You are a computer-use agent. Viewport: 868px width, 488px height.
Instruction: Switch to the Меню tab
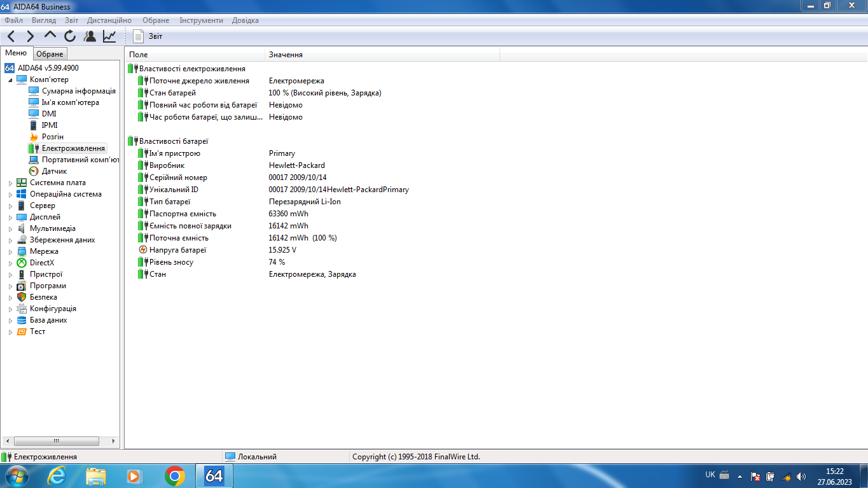16,53
